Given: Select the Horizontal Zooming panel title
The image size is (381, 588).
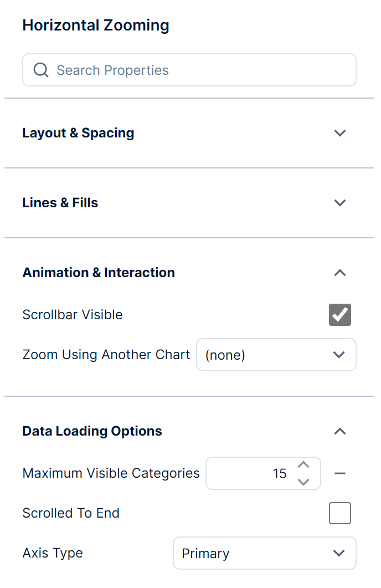Looking at the screenshot, I should 95,25.
